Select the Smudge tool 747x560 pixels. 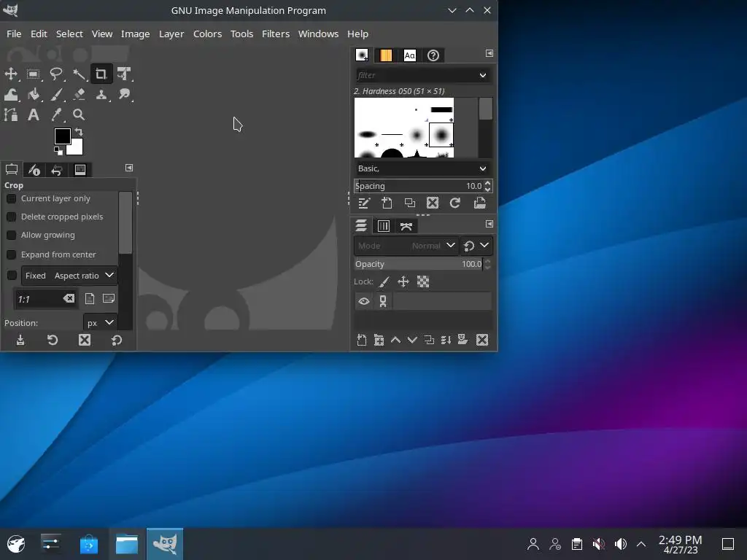pos(124,94)
